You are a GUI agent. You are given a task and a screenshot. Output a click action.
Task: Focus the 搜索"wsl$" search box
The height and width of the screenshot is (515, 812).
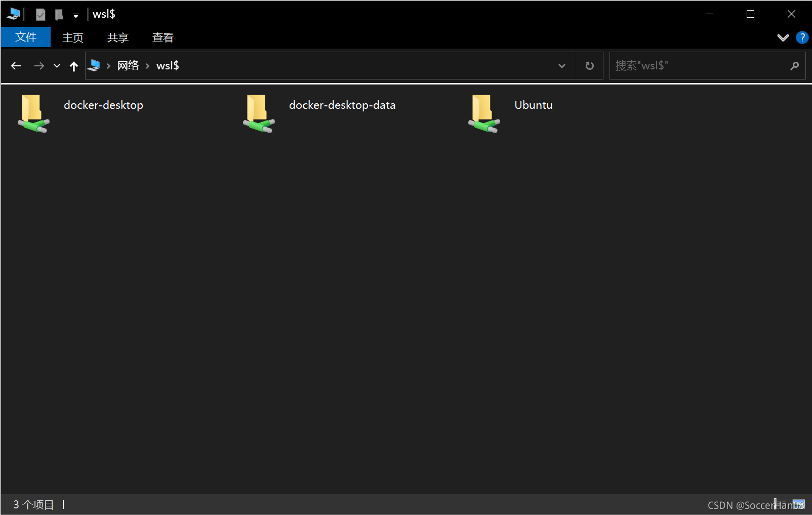pyautogui.click(x=707, y=66)
